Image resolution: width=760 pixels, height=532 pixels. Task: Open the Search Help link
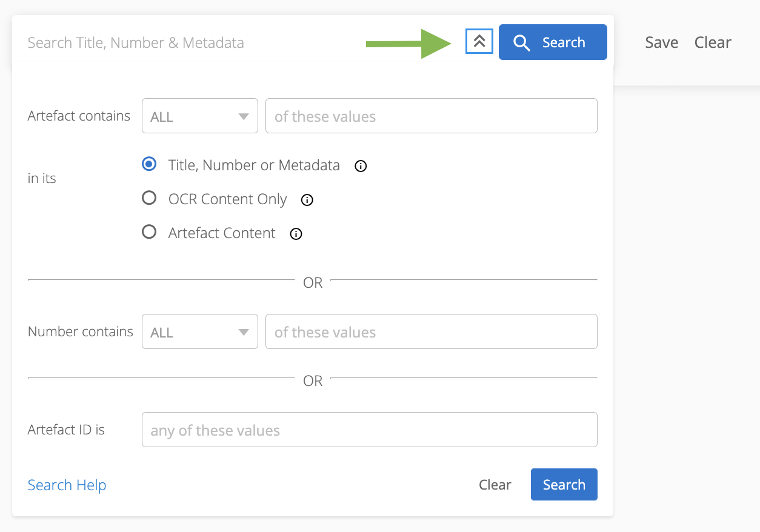67,485
